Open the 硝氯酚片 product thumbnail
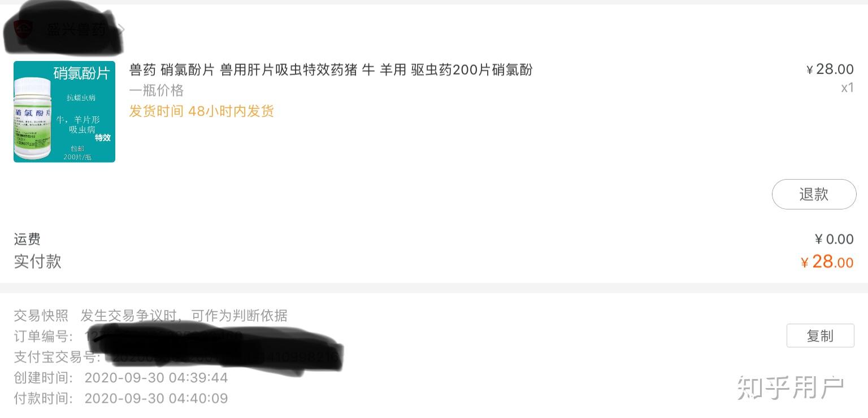Viewport: 868px width, 418px height. pyautogui.click(x=64, y=112)
